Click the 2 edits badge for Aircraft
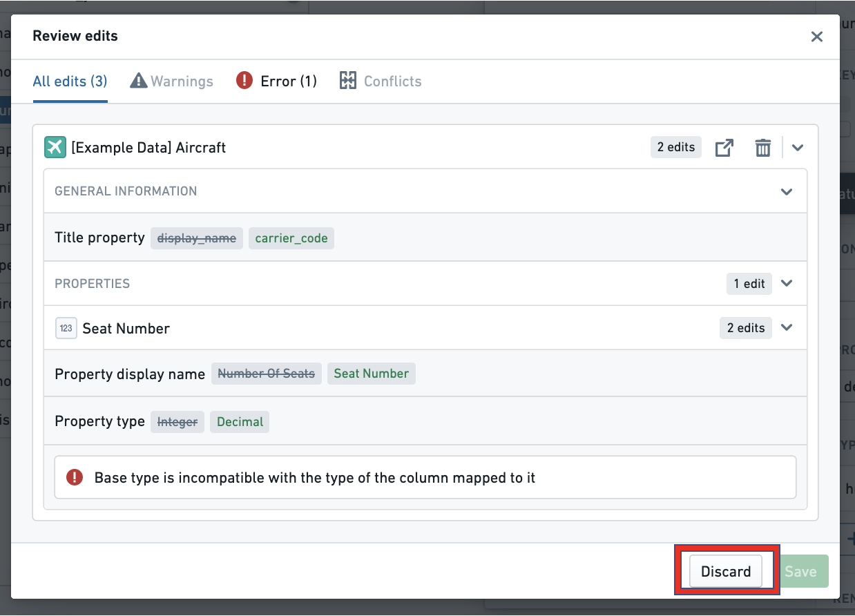Image resolution: width=855 pixels, height=616 pixels. point(676,147)
